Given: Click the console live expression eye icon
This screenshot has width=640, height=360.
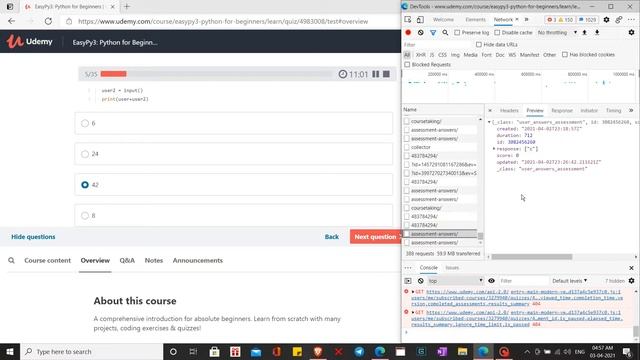Looking at the screenshot, I should click(491, 281).
